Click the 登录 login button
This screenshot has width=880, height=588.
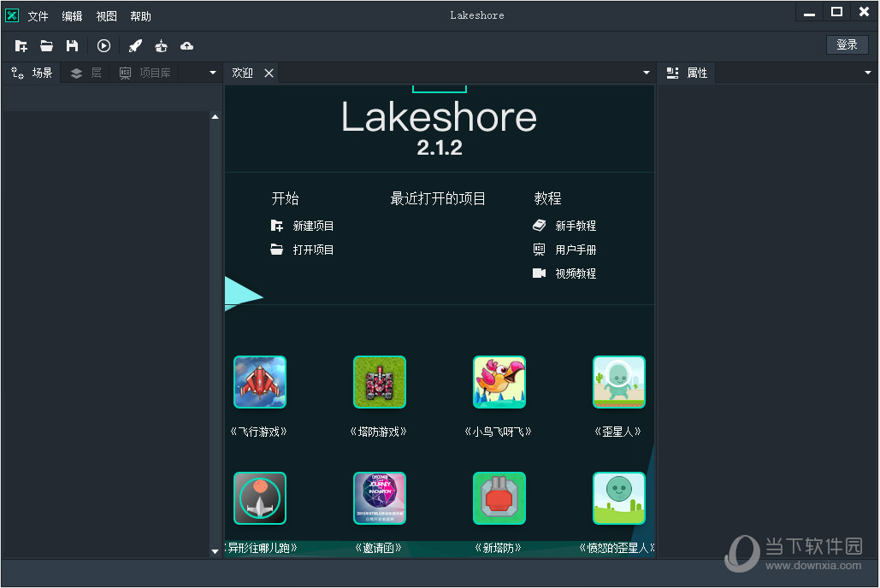pos(847,45)
